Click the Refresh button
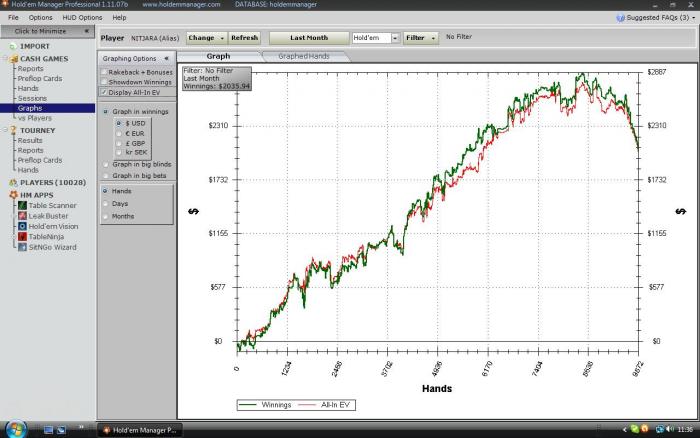The width and height of the screenshot is (700, 438). [245, 38]
